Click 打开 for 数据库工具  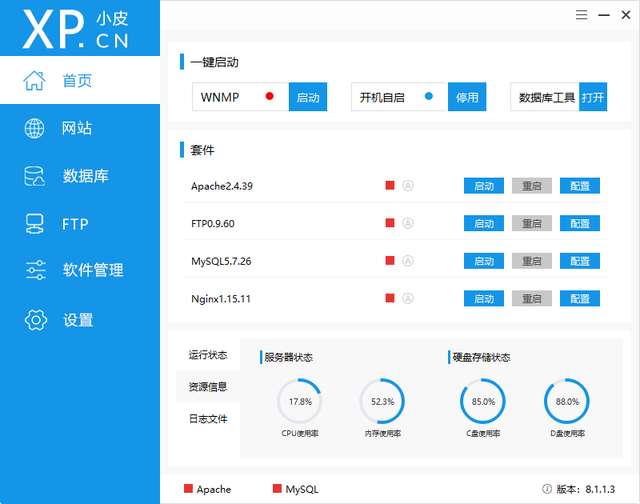[593, 97]
